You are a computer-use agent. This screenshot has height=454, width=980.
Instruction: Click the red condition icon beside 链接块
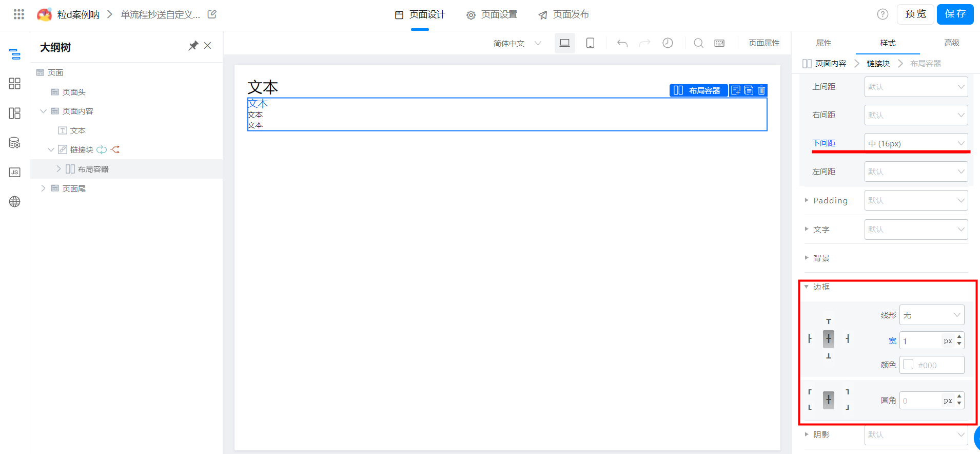pyautogui.click(x=115, y=150)
